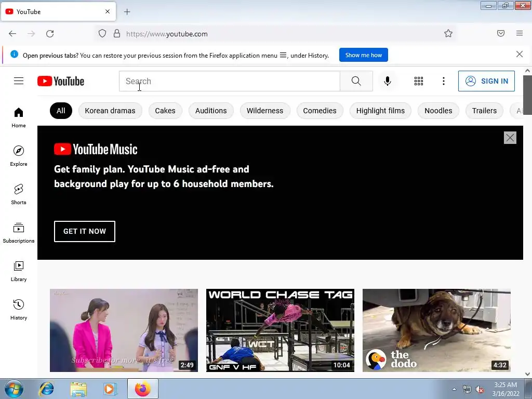Select the Cakes filter chip
This screenshot has width=532, height=399.
pos(165,111)
